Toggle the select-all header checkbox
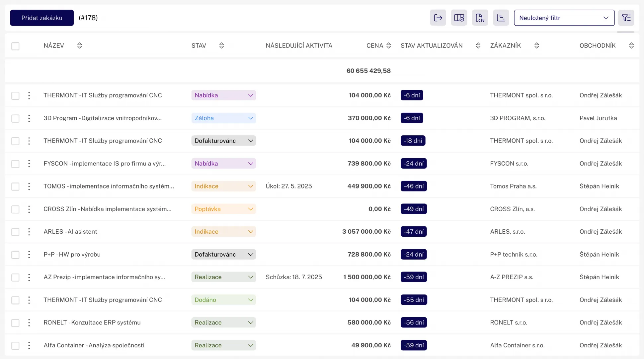The width and height of the screenshot is (644, 359). point(15,46)
